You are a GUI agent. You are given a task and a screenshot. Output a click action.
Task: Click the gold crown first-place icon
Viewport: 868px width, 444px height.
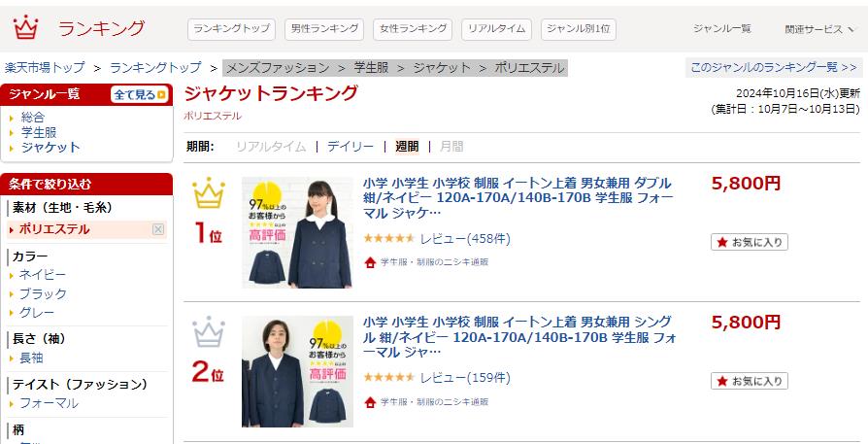point(209,193)
